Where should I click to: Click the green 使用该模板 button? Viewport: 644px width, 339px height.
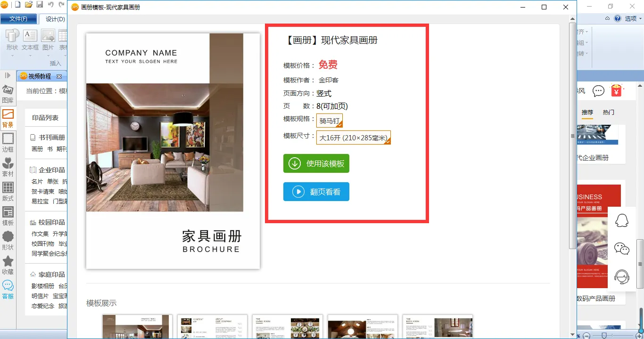pyautogui.click(x=316, y=163)
